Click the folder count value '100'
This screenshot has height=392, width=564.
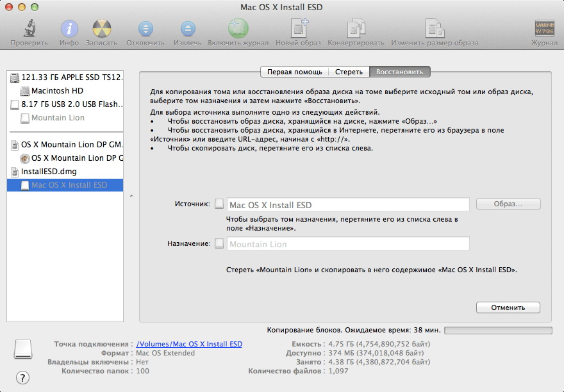142,371
